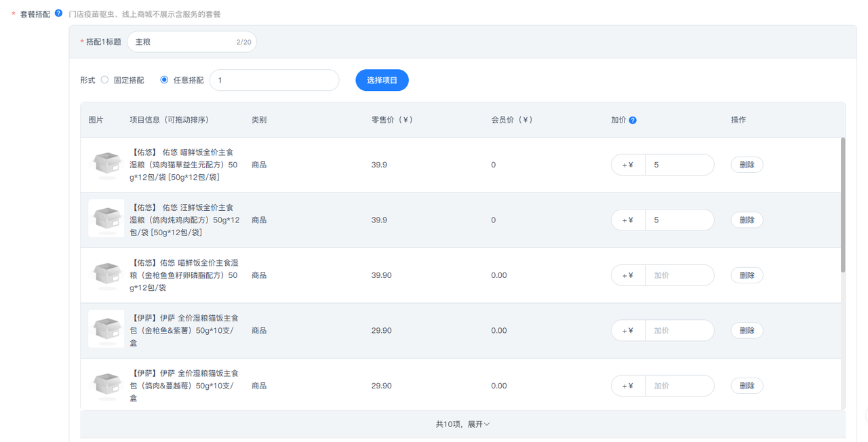Delete the 鸡肉猫草益生元配方 product row
The height and width of the screenshot is (442, 868).
point(747,165)
